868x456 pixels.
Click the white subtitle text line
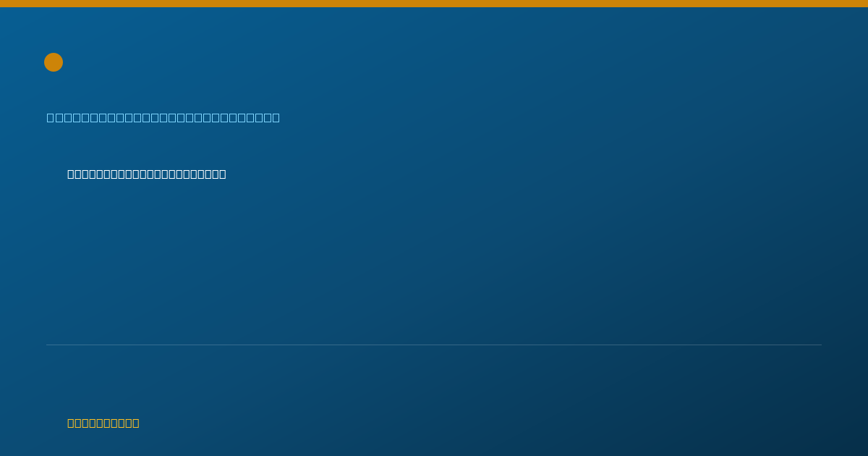[147, 174]
